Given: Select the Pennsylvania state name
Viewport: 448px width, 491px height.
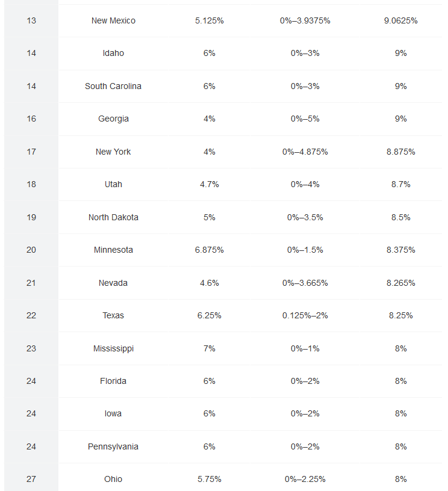Looking at the screenshot, I should pyautogui.click(x=113, y=446).
